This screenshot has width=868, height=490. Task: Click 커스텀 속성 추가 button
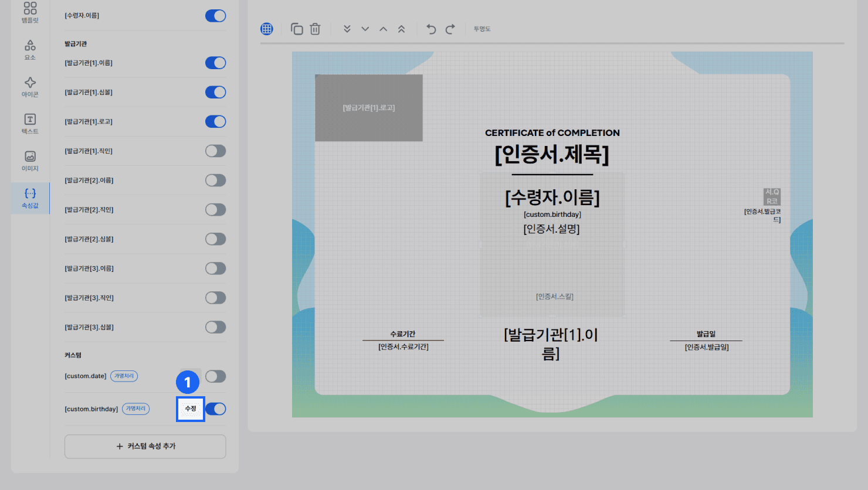145,446
